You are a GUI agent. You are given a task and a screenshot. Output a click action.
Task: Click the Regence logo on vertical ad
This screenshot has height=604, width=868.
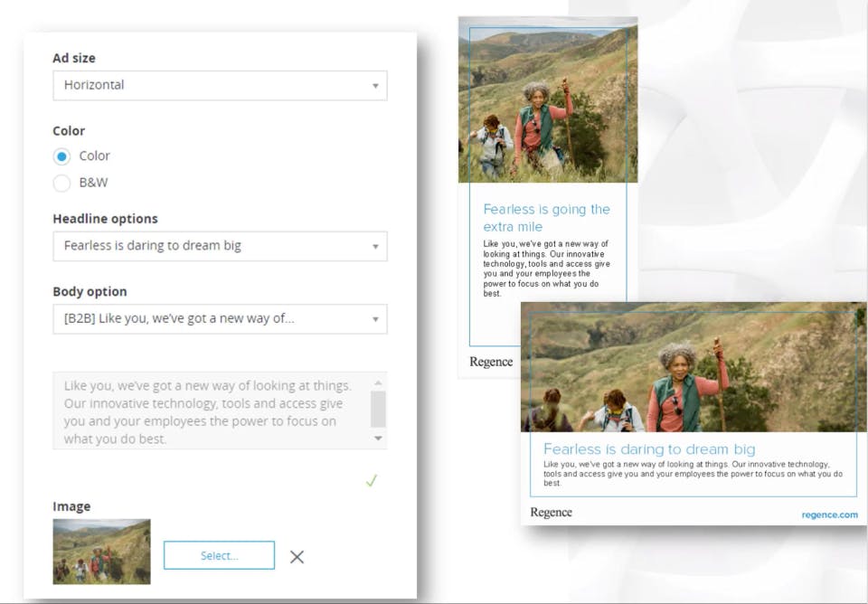(491, 362)
